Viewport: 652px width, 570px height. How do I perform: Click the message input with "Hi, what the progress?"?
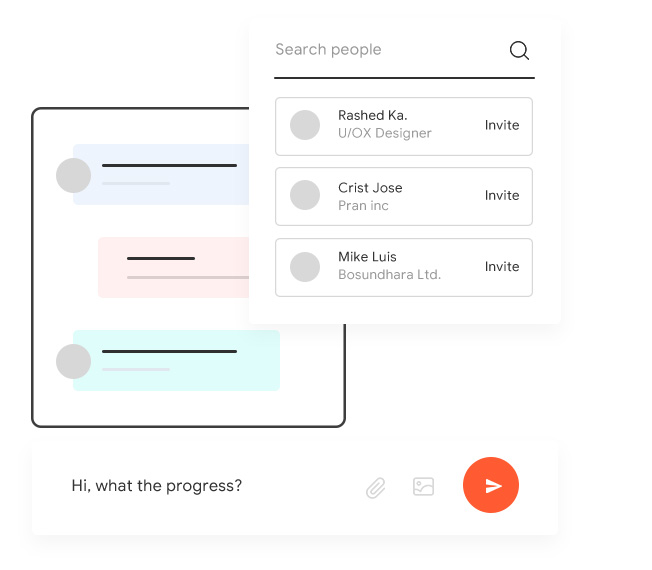click(x=200, y=487)
